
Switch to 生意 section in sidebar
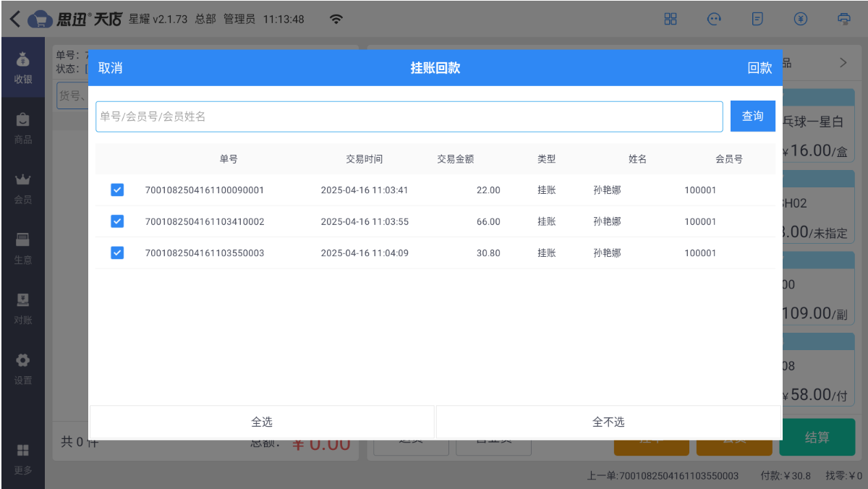(22, 248)
